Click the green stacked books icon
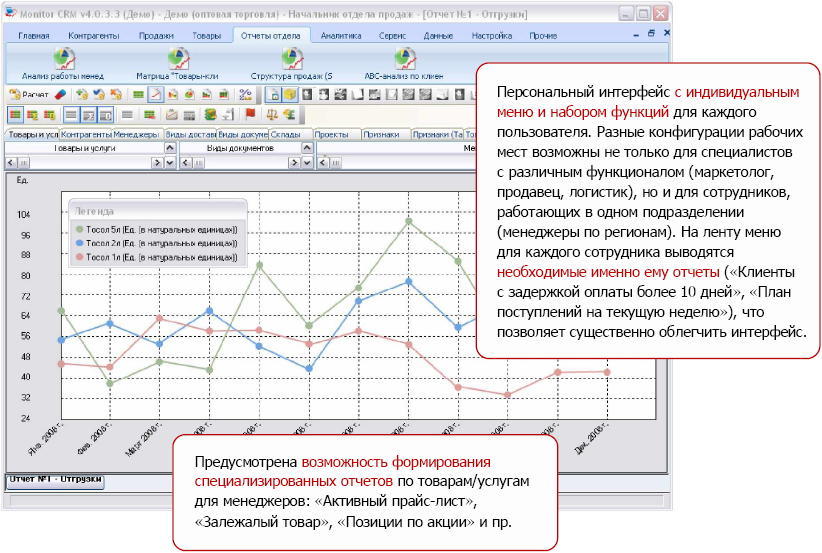This screenshot has width=822, height=553. [210, 114]
